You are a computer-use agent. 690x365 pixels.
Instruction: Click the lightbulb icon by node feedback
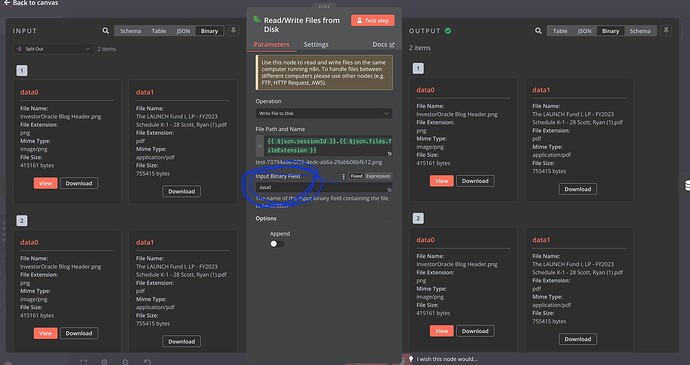411,359
